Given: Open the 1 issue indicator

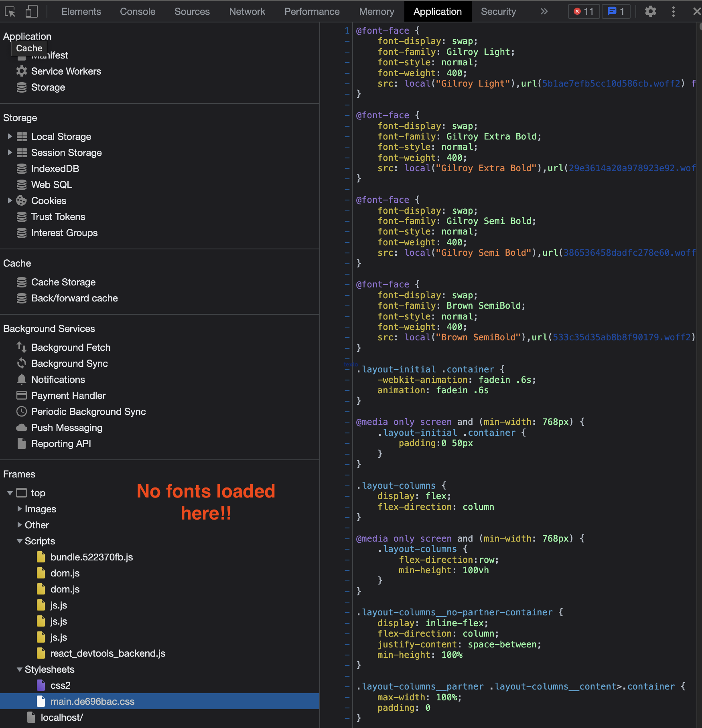Looking at the screenshot, I should (616, 11).
